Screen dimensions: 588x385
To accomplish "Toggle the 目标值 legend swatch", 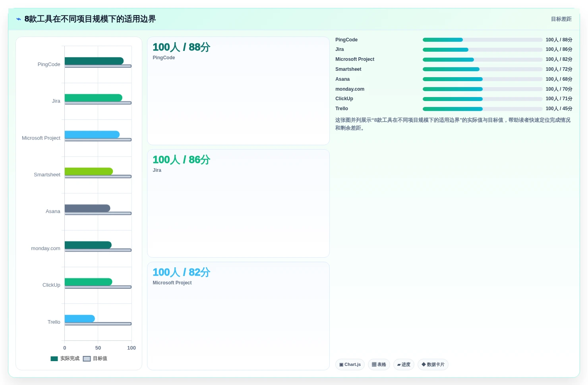I will coord(87,359).
